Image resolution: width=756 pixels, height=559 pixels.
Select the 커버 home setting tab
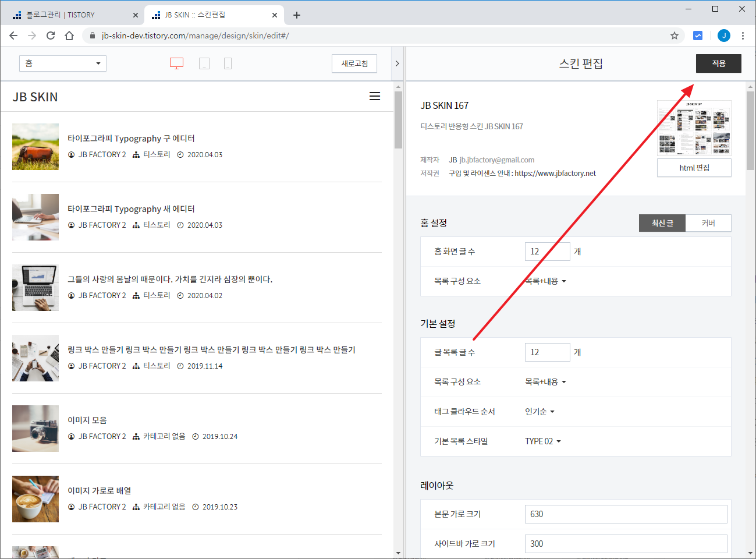[x=708, y=223]
